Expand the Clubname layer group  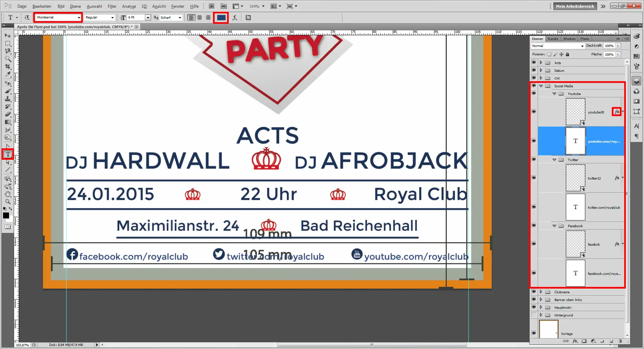541,292
